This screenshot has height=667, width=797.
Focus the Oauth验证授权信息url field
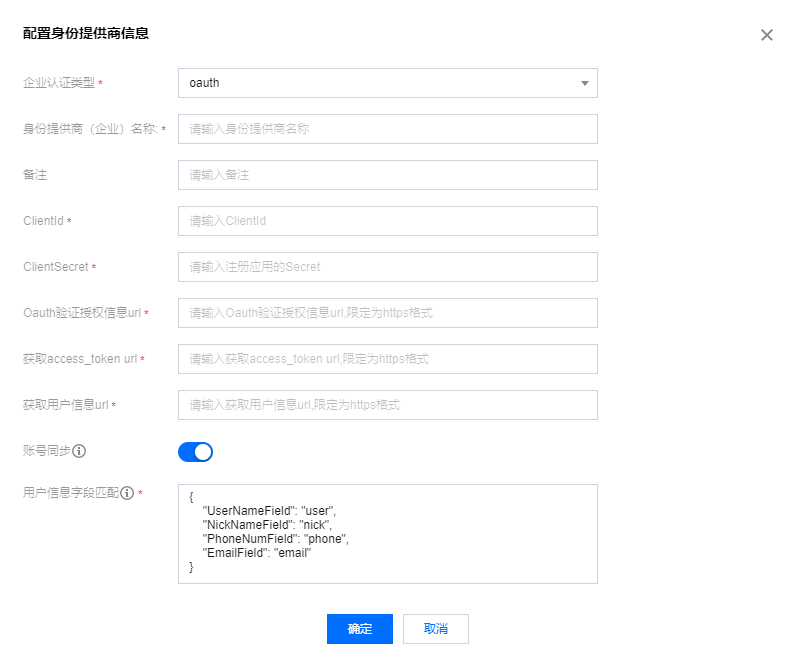(387, 313)
